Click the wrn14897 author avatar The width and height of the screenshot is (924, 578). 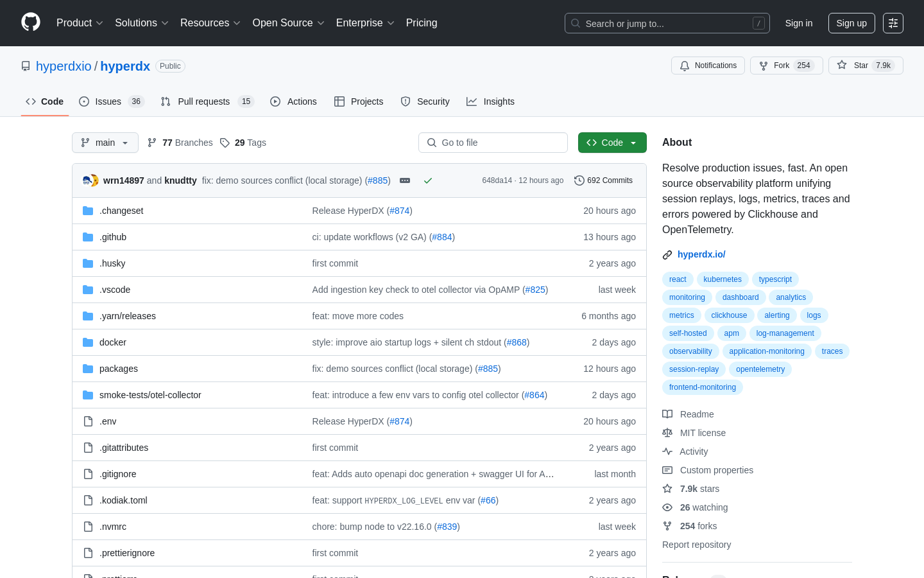click(88, 180)
